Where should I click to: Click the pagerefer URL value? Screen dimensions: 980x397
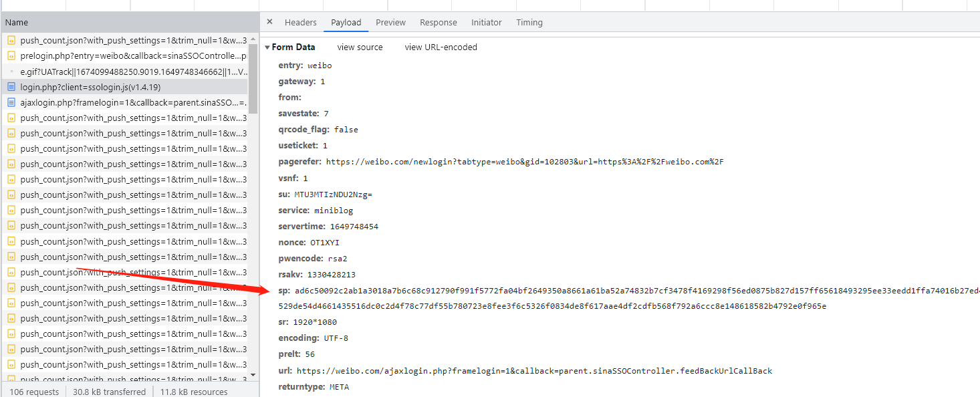click(525, 162)
